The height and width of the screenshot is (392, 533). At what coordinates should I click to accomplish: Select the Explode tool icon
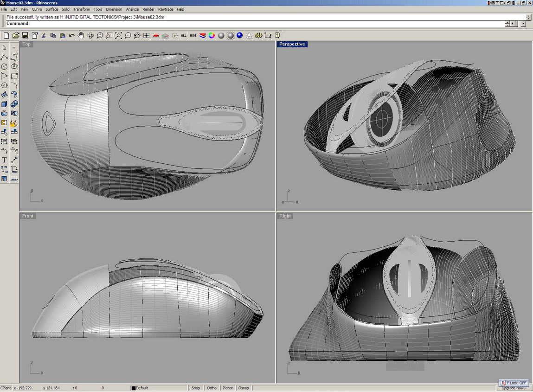pos(14,123)
